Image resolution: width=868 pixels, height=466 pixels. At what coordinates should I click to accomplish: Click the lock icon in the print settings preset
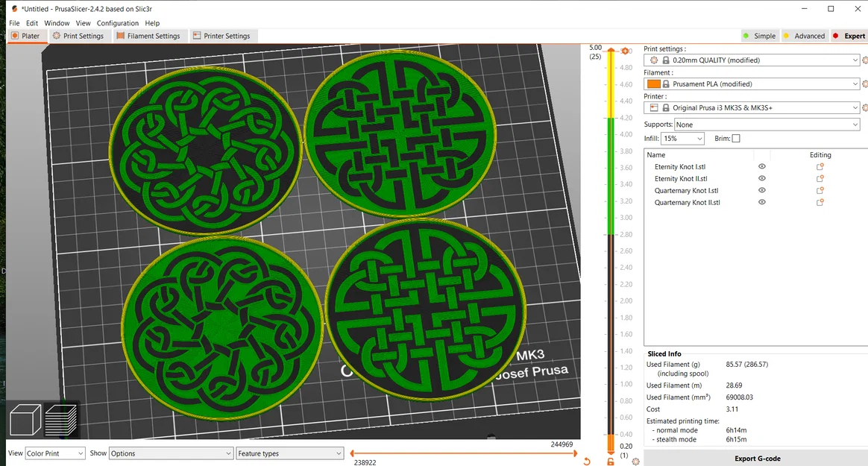pos(666,60)
